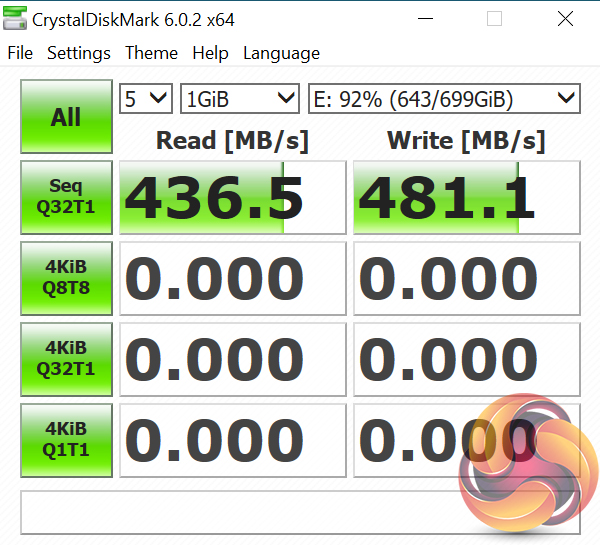The width and height of the screenshot is (600, 545).
Task: Click the Write [MB/s] column header
Action: point(466,141)
